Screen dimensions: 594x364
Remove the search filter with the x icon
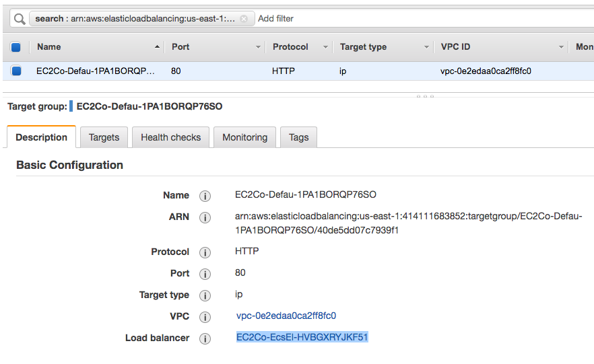(x=244, y=19)
